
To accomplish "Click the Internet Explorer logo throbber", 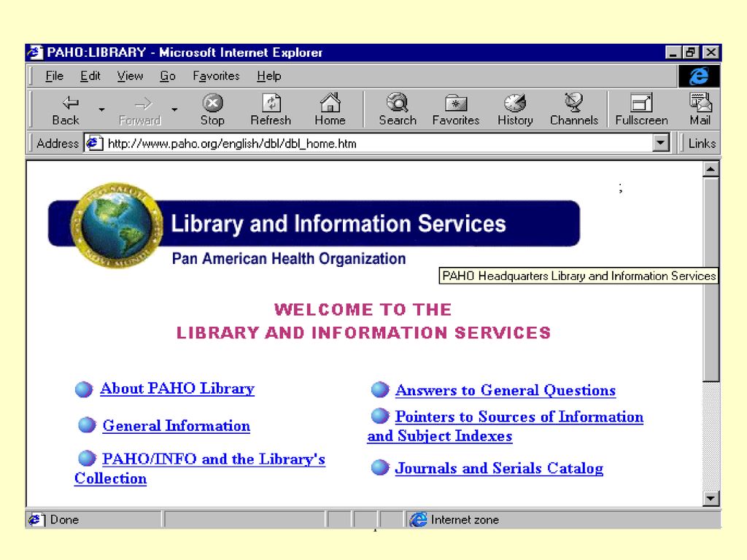I will click(x=699, y=76).
